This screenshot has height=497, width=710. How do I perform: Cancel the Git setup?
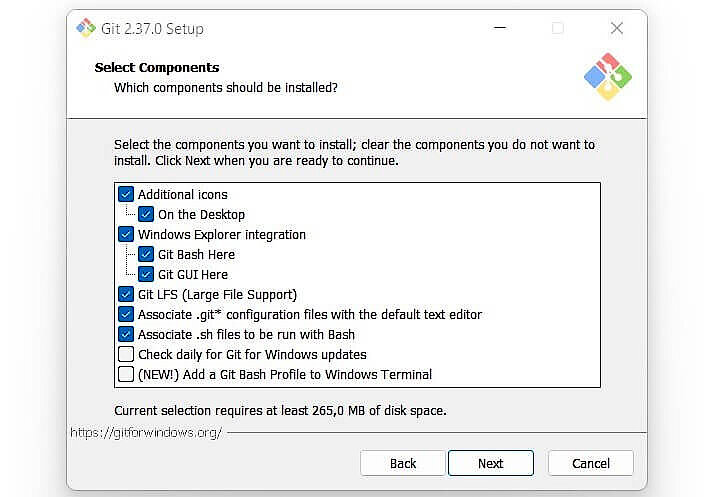[590, 463]
